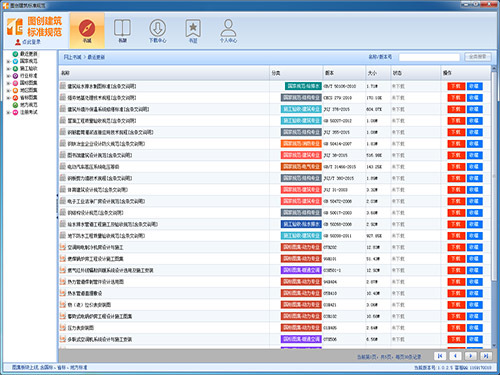Image resolution: width=500 pixels, height=375 pixels.
Task: Expand the 注册考试 tree node
Action: [x=8, y=113]
